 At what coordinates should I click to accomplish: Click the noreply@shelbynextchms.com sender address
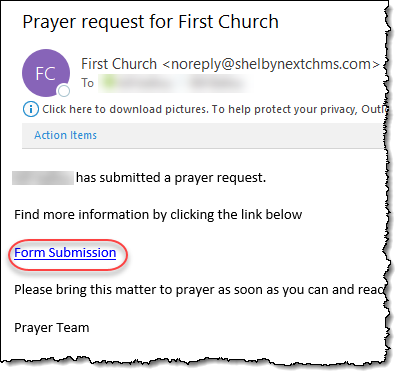(271, 64)
